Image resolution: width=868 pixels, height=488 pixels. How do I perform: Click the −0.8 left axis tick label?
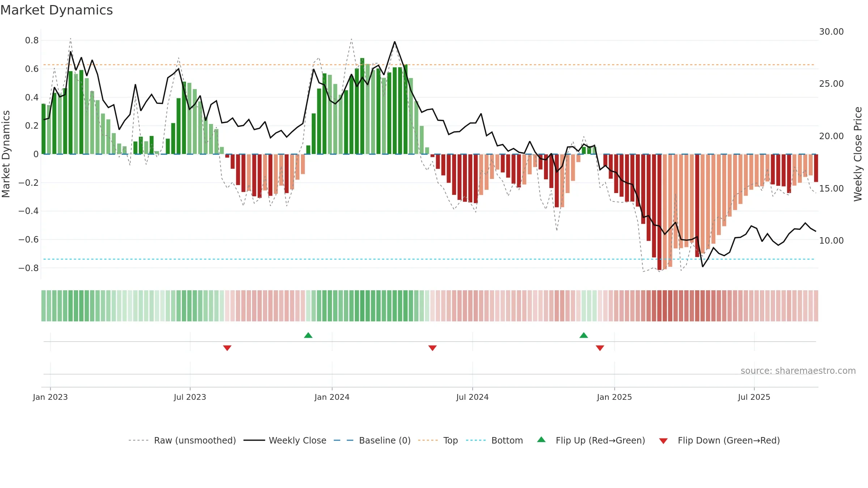29,268
